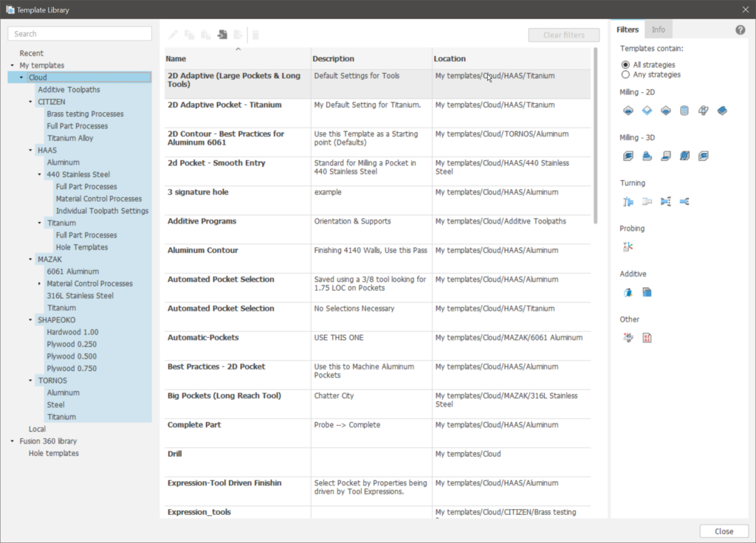This screenshot has width=756, height=543.
Task: Click inside the Search field
Action: (x=80, y=34)
